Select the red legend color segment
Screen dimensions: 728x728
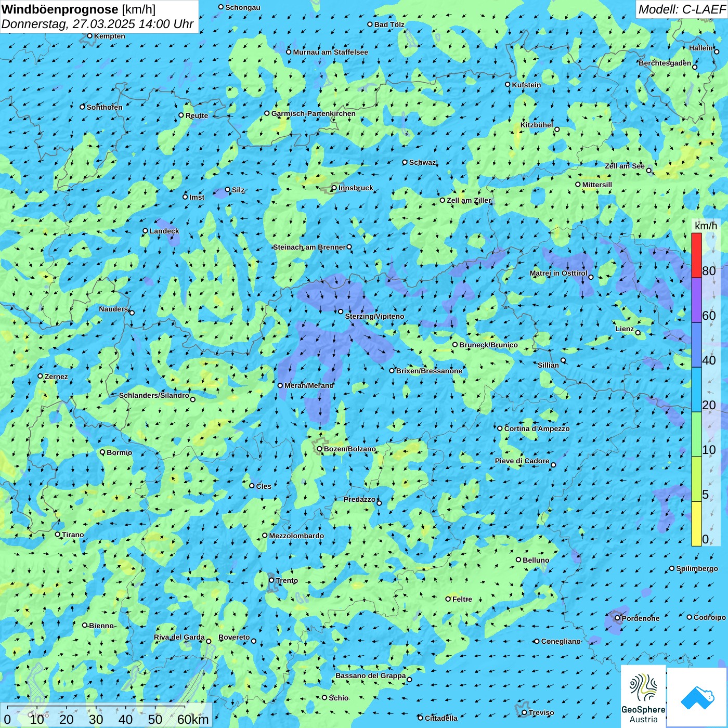pyautogui.click(x=696, y=255)
